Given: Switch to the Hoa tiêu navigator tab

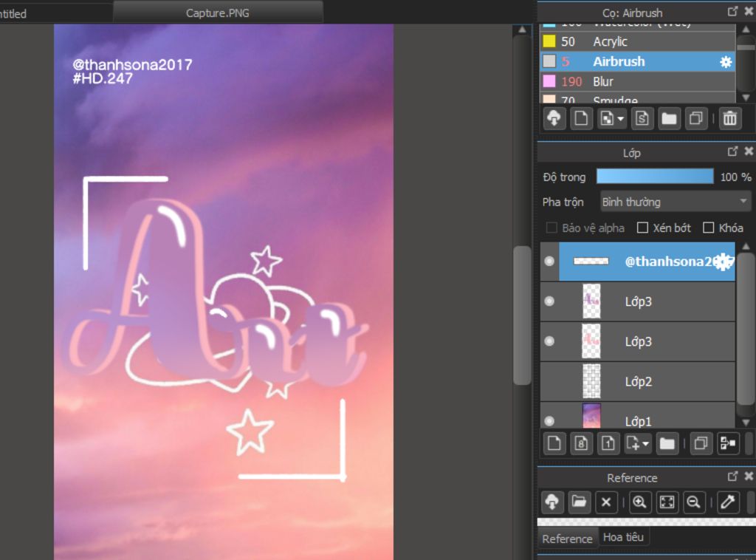Looking at the screenshot, I should tap(623, 537).
